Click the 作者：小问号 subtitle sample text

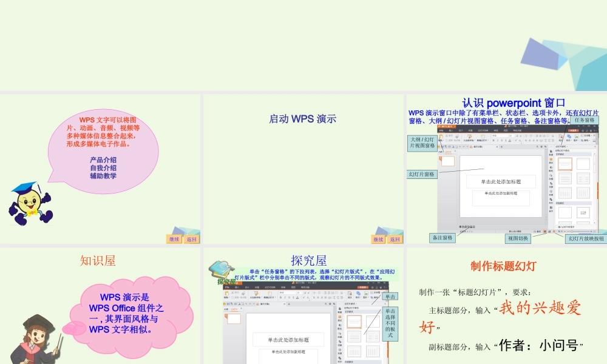coord(538,345)
